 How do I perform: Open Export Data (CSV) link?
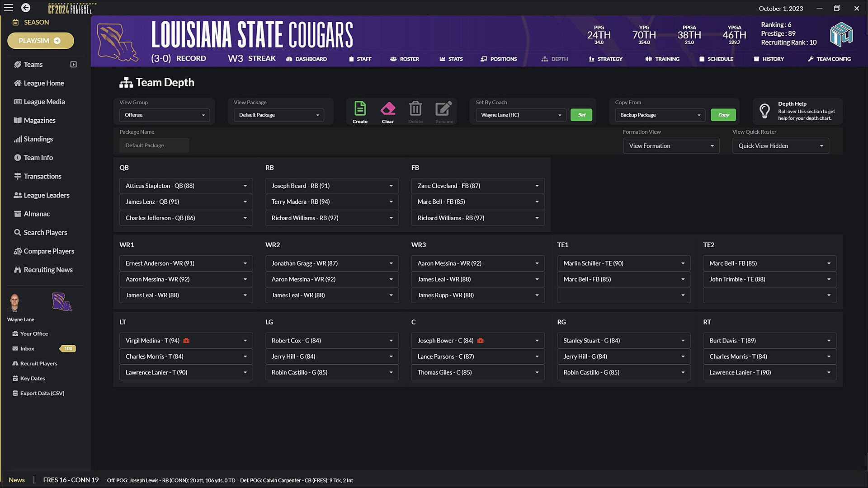click(42, 393)
